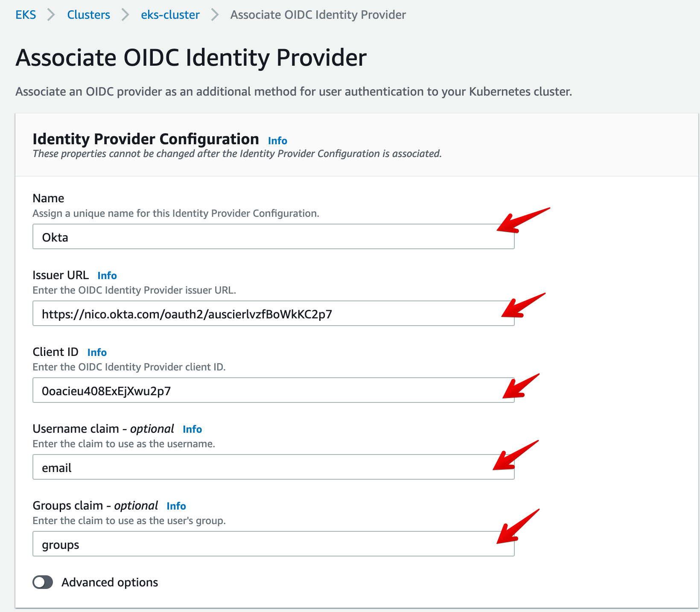Screen dimensions: 700x612
Task: Click the Associate OIDC Identity Provider breadcrumb
Action: click(x=318, y=15)
